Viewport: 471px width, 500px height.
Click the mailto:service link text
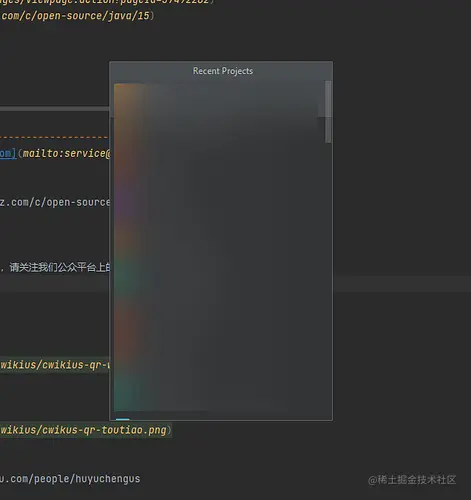click(x=66, y=153)
